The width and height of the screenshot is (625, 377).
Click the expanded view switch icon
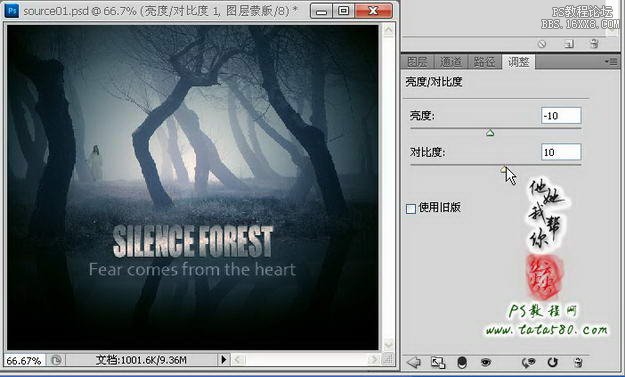(438, 362)
